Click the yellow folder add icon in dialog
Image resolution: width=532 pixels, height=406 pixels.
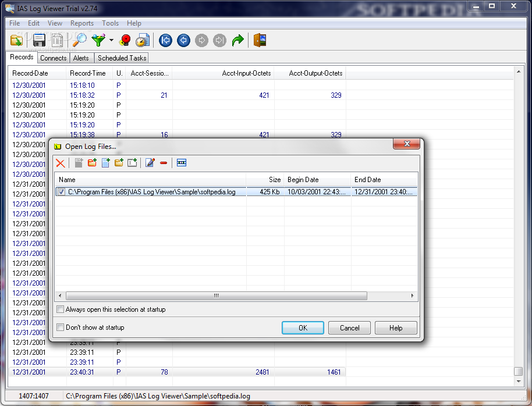(x=119, y=163)
